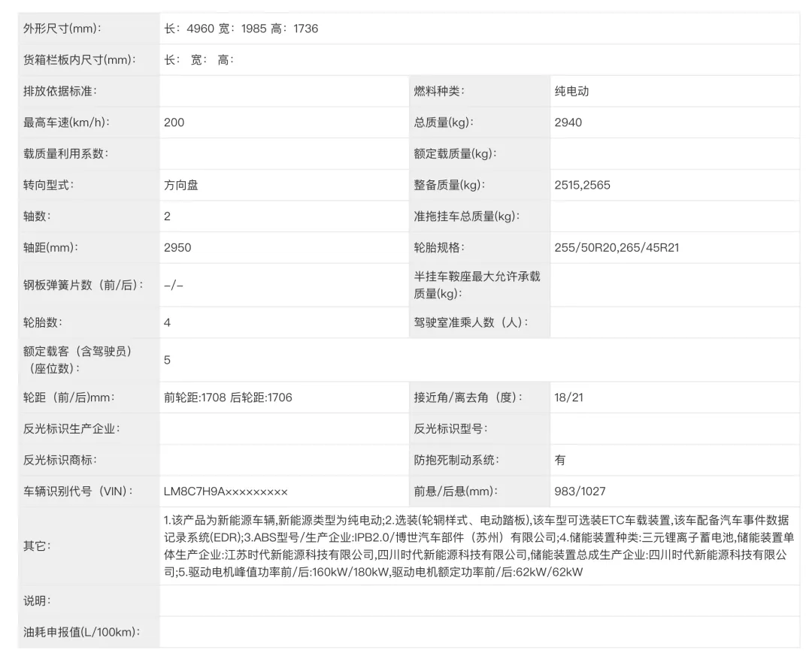Select the ABS value 有
Screen dimensions: 812x653
[560, 460]
